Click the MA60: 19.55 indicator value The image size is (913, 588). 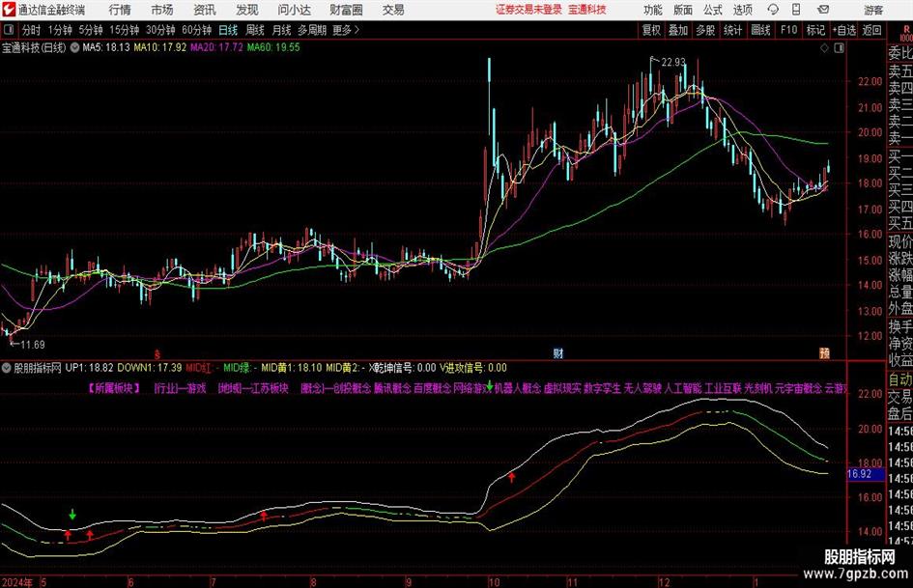tap(273, 47)
